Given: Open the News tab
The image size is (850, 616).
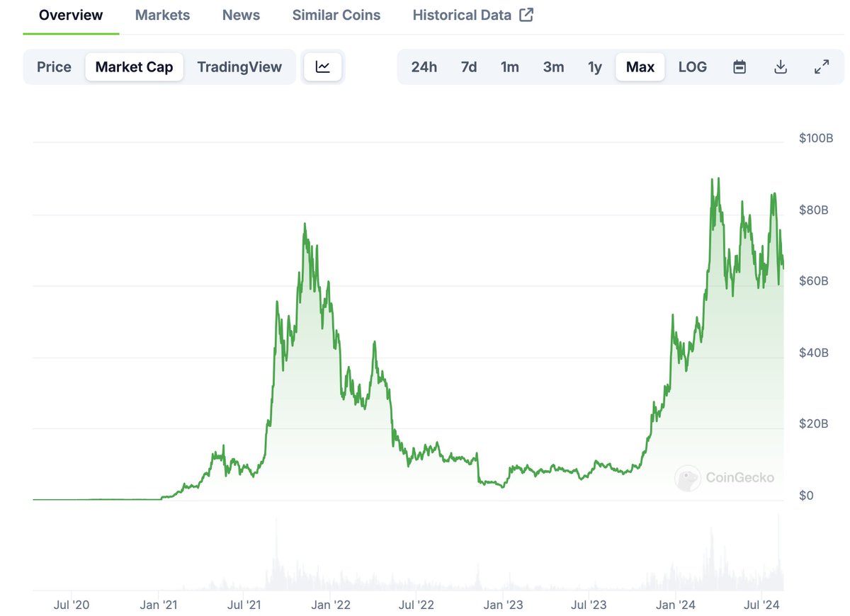Looking at the screenshot, I should 241,15.
